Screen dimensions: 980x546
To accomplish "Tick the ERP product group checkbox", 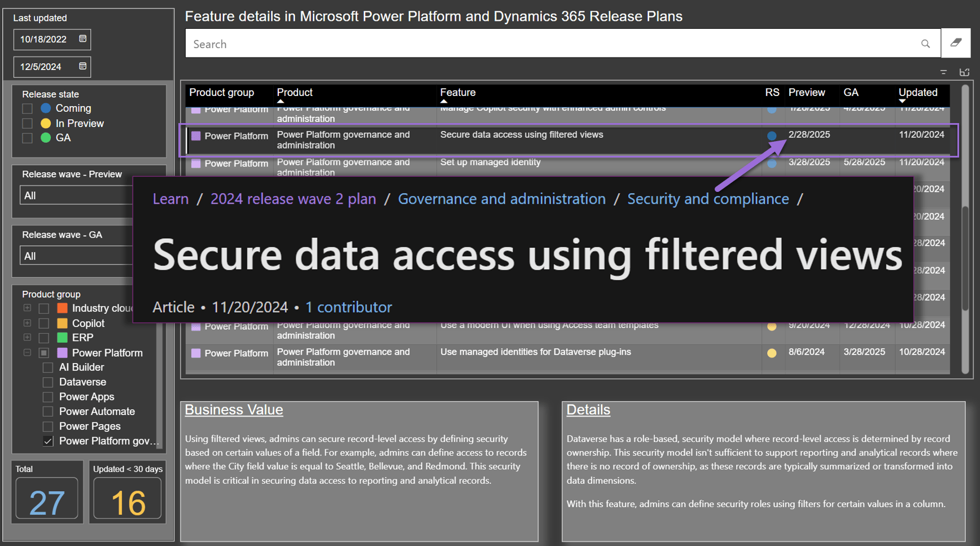I will click(x=43, y=338).
